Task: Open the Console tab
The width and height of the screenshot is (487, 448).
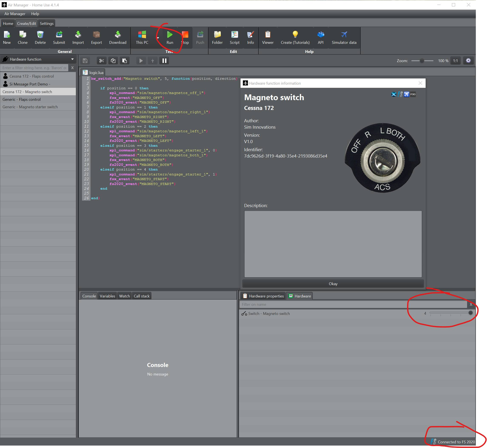Action: (89, 296)
